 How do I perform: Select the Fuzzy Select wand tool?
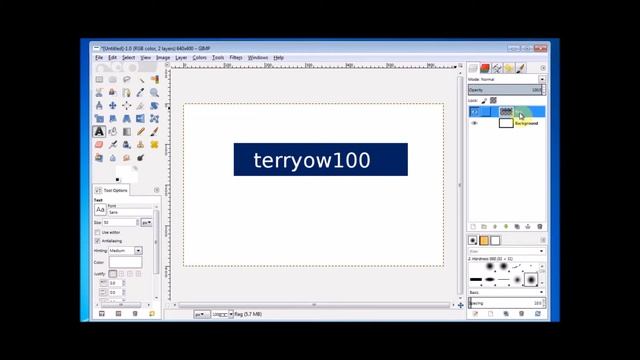(x=140, y=80)
